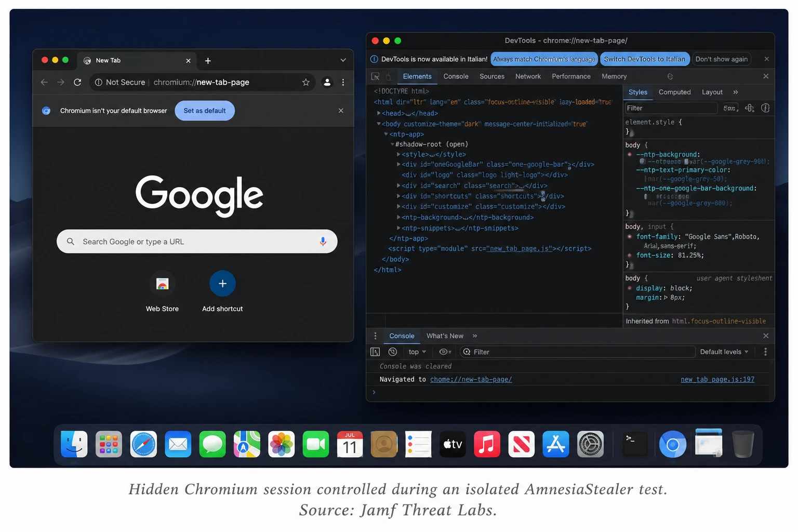Image resolution: width=798 pixels, height=532 pixels.
Task: Toggle the font-family property in Styles
Action: click(630, 237)
